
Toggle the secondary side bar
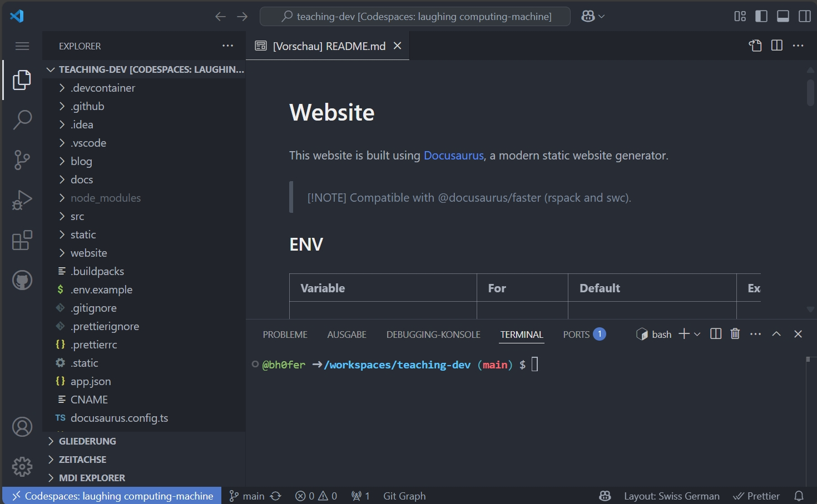tap(804, 16)
